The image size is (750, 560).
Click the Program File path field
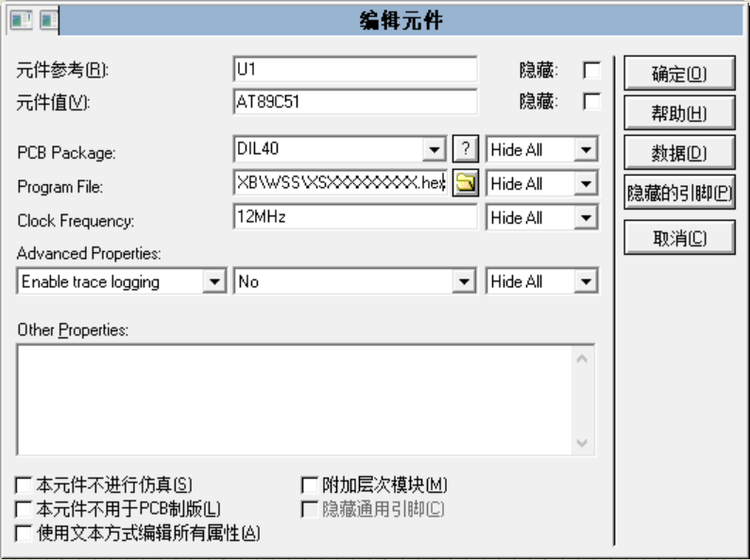(x=341, y=182)
